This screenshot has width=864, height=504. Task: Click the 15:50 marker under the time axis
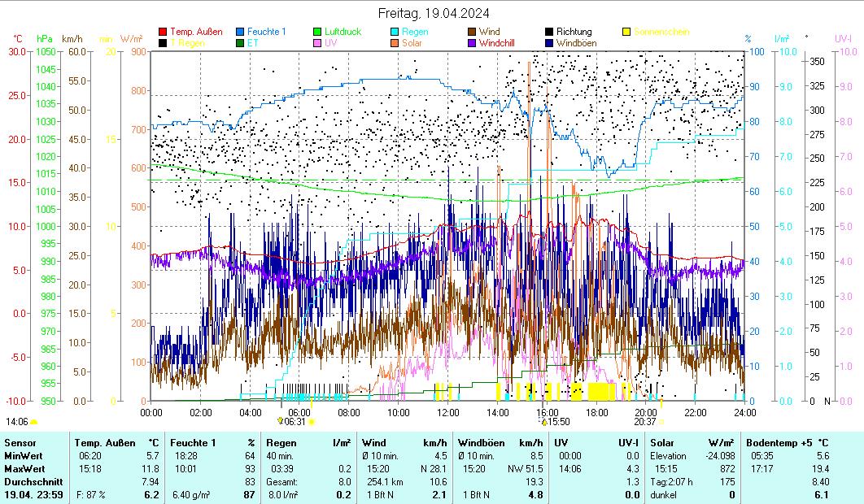[557, 421]
